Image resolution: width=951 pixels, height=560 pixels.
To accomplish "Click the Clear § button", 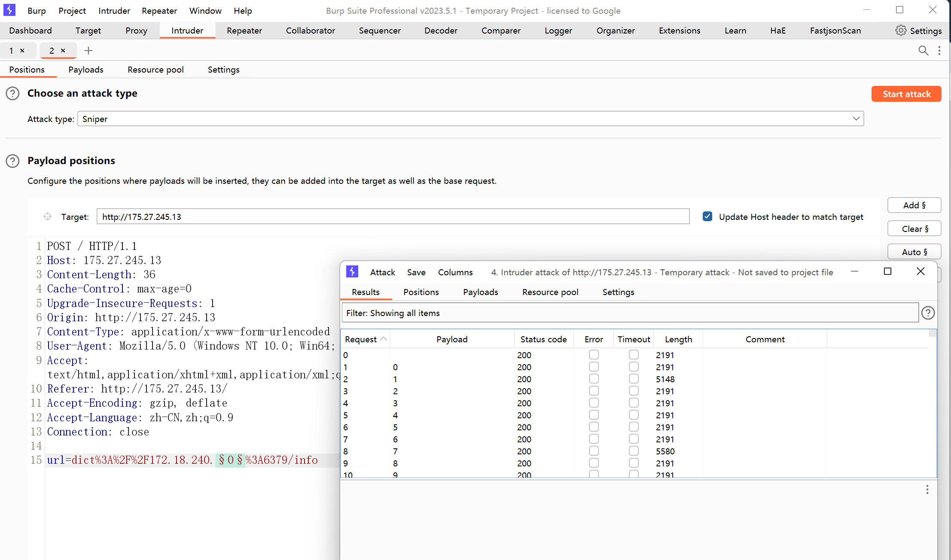I will pos(914,229).
